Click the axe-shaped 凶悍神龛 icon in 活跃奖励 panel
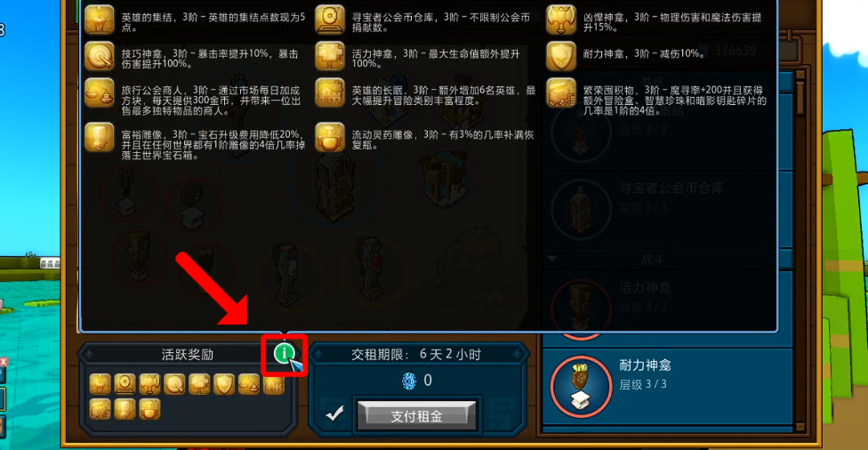Image resolution: width=868 pixels, height=450 pixels. (x=149, y=383)
